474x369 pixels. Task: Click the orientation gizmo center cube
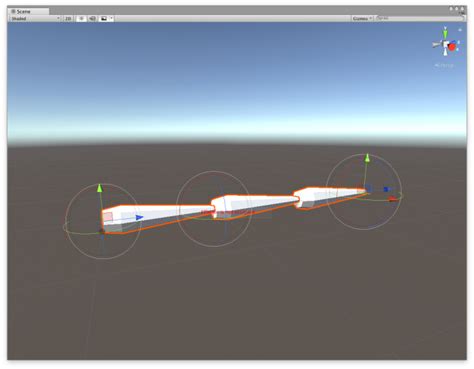point(445,44)
